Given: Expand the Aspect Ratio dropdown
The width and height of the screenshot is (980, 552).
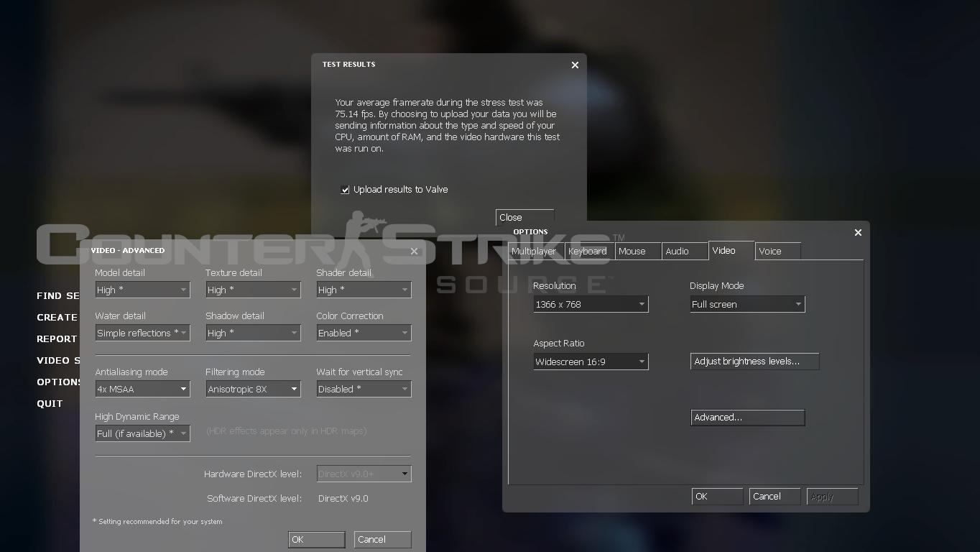Looking at the screenshot, I should [x=591, y=362].
